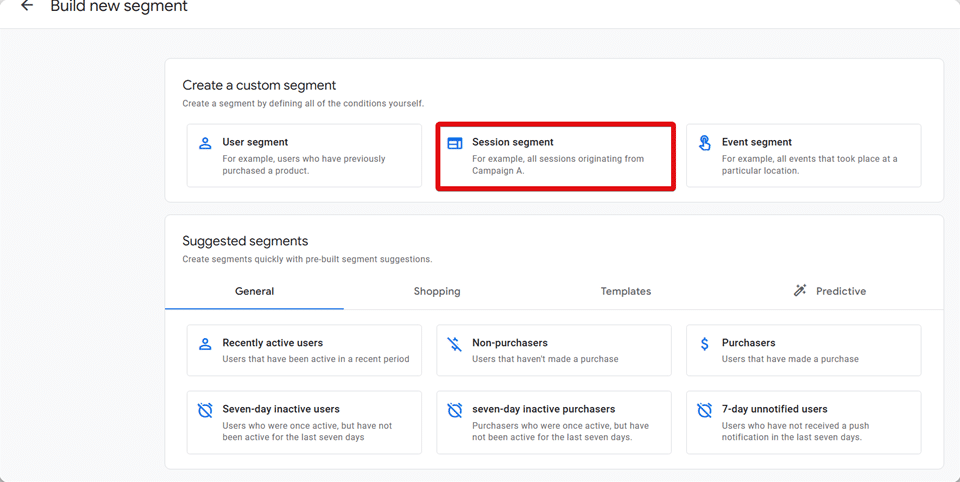Image resolution: width=960 pixels, height=482 pixels.
Task: Switch to the Predictive tab
Action: click(x=830, y=292)
